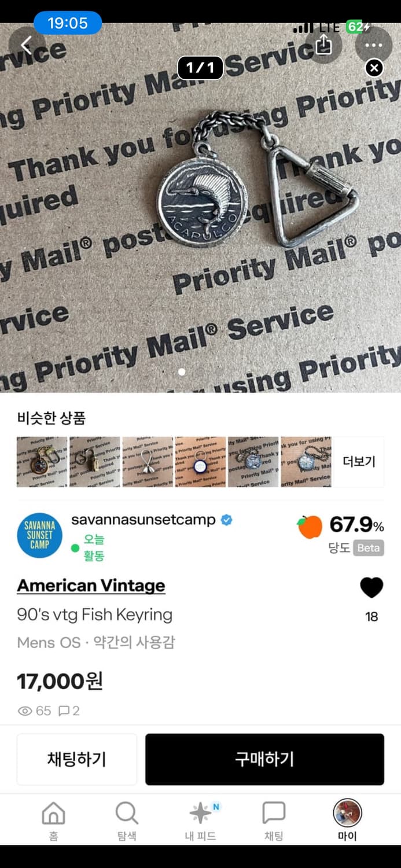Screen dimensions: 401x868
Task: Open the three-dot more options menu
Action: click(x=373, y=45)
